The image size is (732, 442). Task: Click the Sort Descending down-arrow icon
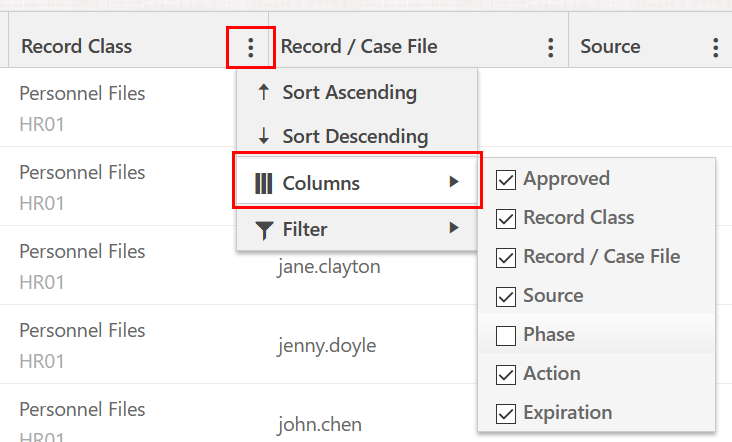[x=263, y=136]
